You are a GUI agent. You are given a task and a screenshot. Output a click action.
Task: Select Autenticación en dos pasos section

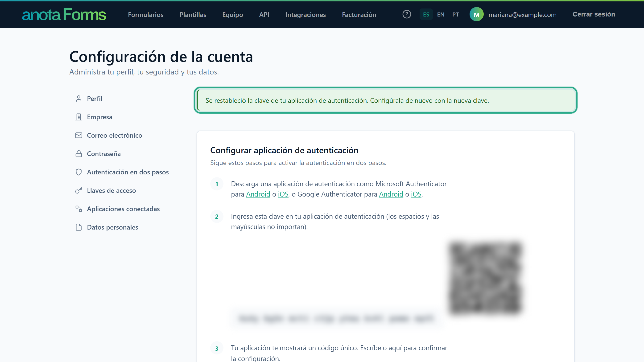[x=128, y=172]
